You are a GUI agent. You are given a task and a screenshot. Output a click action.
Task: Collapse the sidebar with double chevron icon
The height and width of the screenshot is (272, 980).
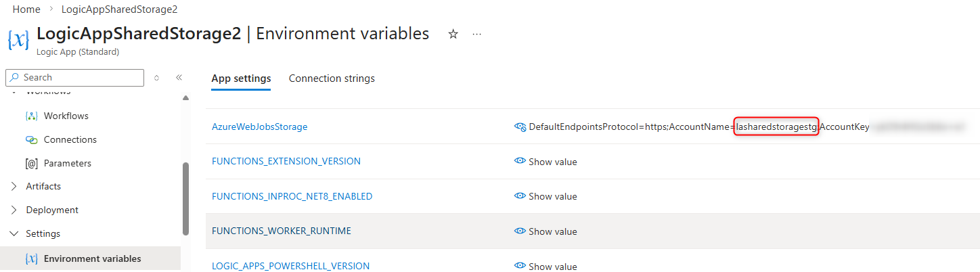coord(179,78)
